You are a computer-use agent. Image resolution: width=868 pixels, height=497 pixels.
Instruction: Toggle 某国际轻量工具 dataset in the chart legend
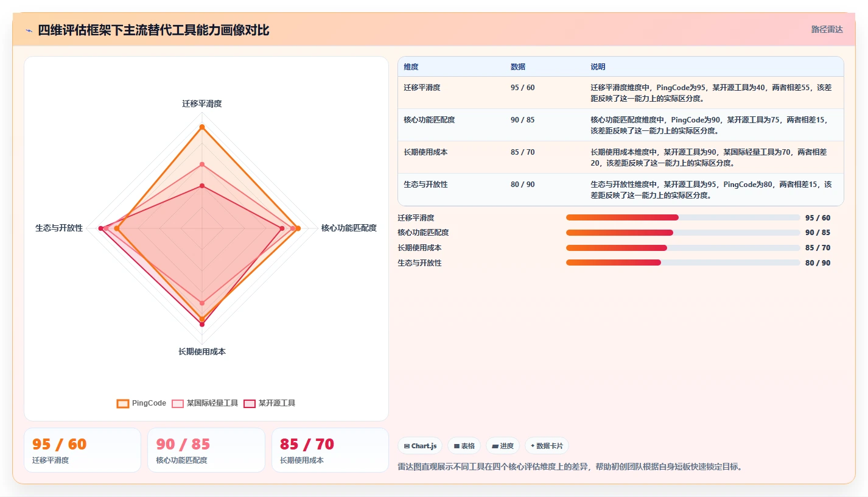point(205,403)
